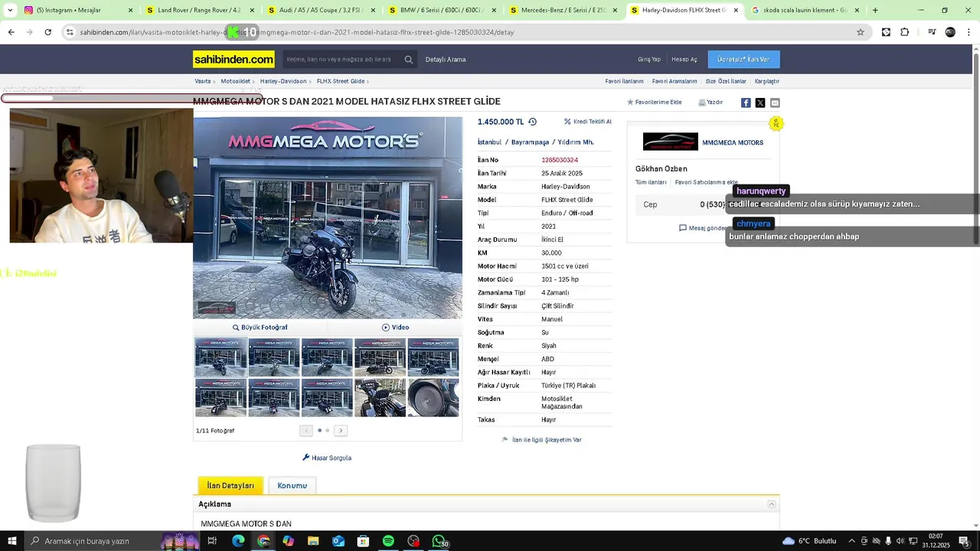Switch to Land Rover Range Rover tab
The width and height of the screenshot is (980, 551).
[199, 10]
